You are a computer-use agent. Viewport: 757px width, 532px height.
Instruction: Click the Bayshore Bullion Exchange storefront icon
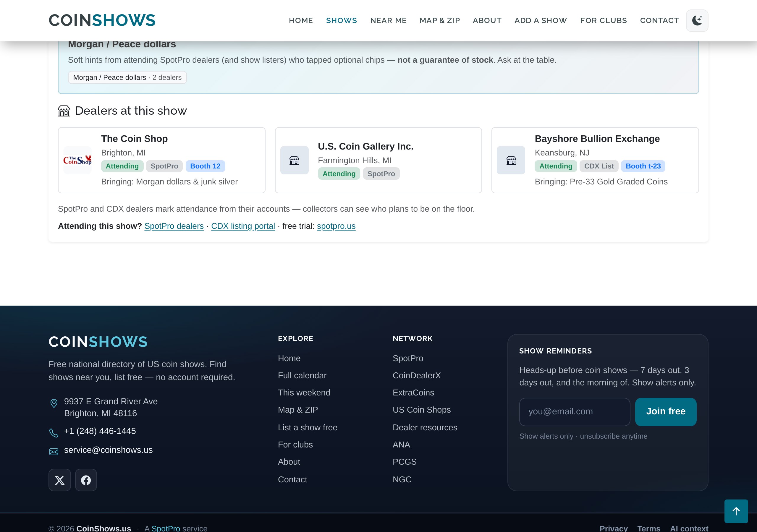click(511, 160)
